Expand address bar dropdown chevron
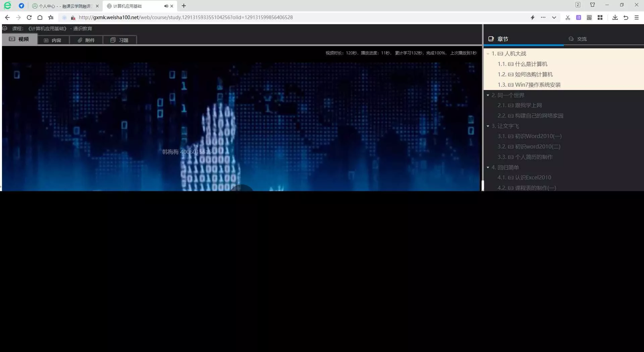The height and width of the screenshot is (352, 644). [x=554, y=17]
